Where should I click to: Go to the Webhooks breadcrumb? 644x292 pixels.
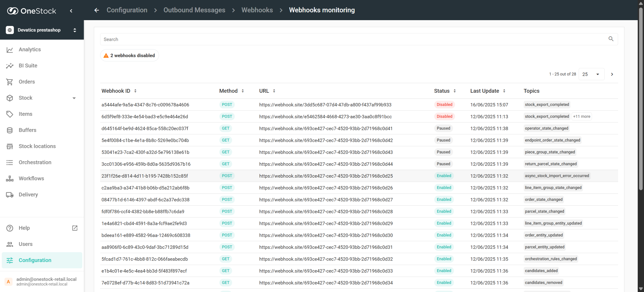257,10
